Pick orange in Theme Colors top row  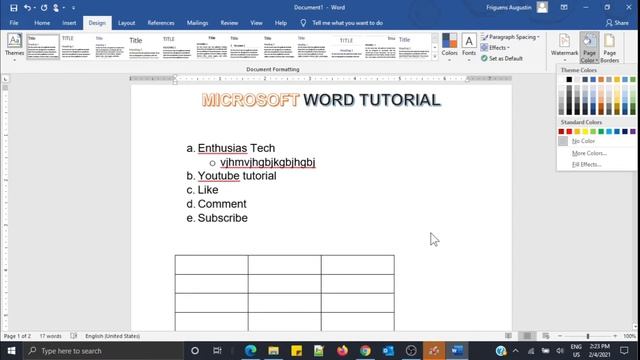click(601, 80)
